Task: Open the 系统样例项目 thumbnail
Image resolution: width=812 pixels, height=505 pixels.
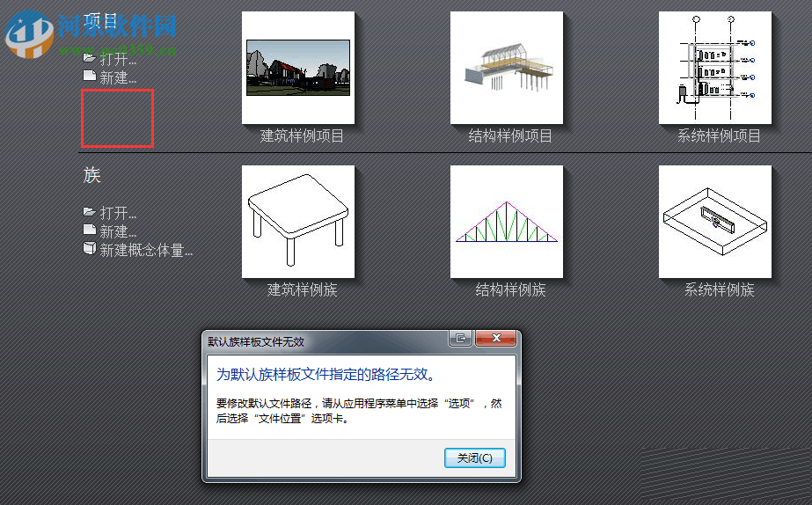Action: point(715,68)
